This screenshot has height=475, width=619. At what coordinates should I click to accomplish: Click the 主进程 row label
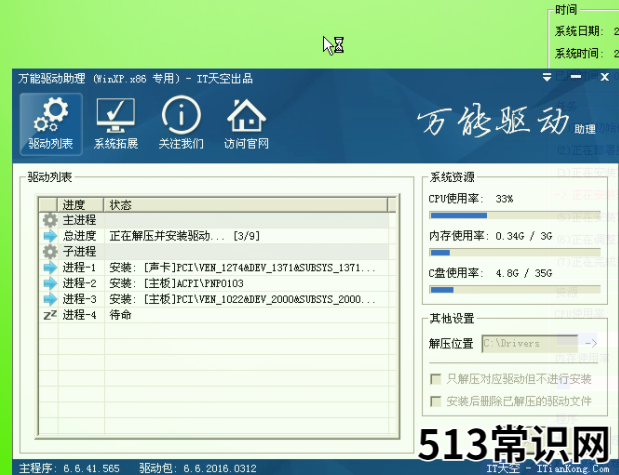click(79, 220)
